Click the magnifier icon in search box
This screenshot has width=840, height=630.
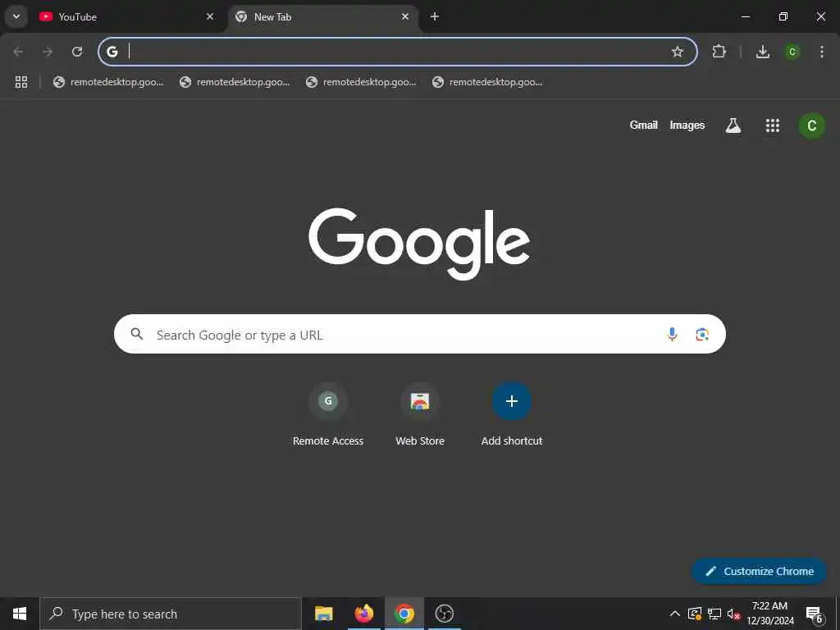point(137,335)
